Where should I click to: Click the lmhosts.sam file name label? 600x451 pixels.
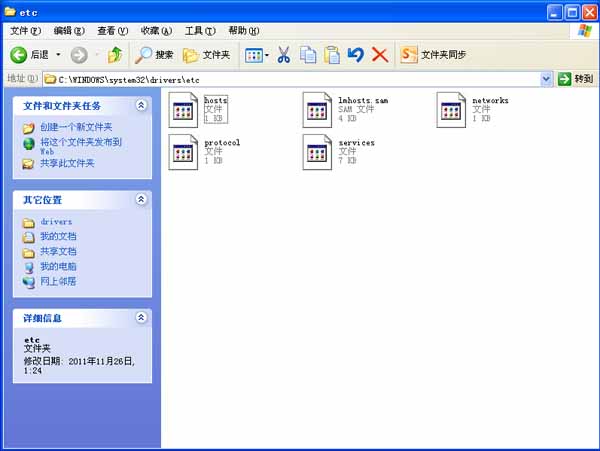(x=363, y=100)
